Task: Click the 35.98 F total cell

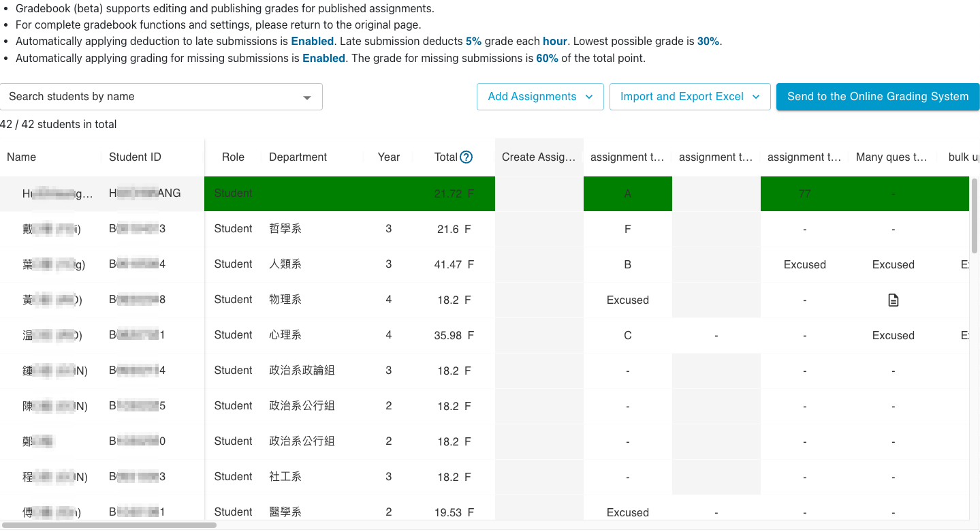Action: [x=453, y=335]
